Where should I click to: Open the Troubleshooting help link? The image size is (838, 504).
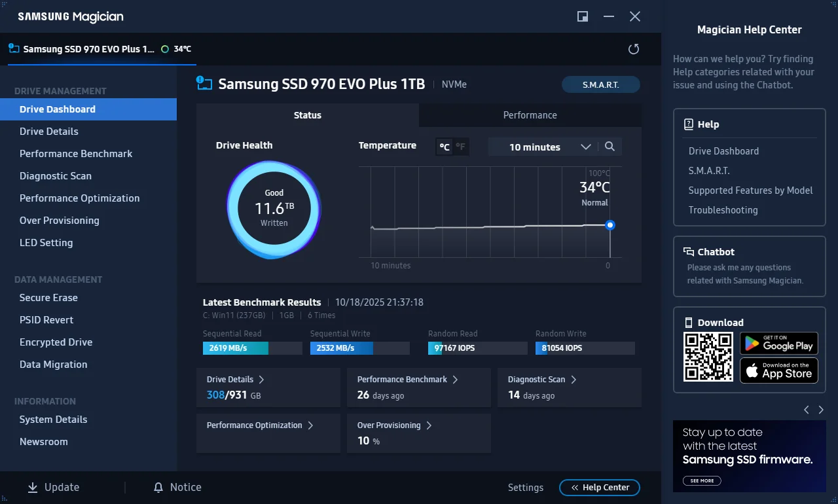coord(723,210)
